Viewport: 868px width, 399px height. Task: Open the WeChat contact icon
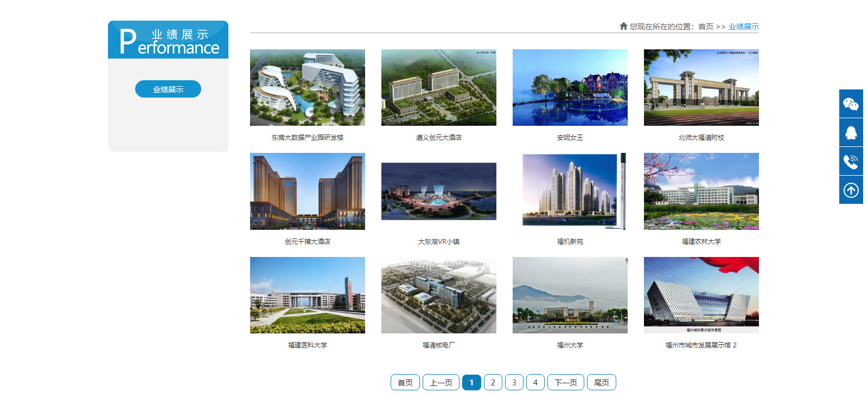click(x=851, y=104)
